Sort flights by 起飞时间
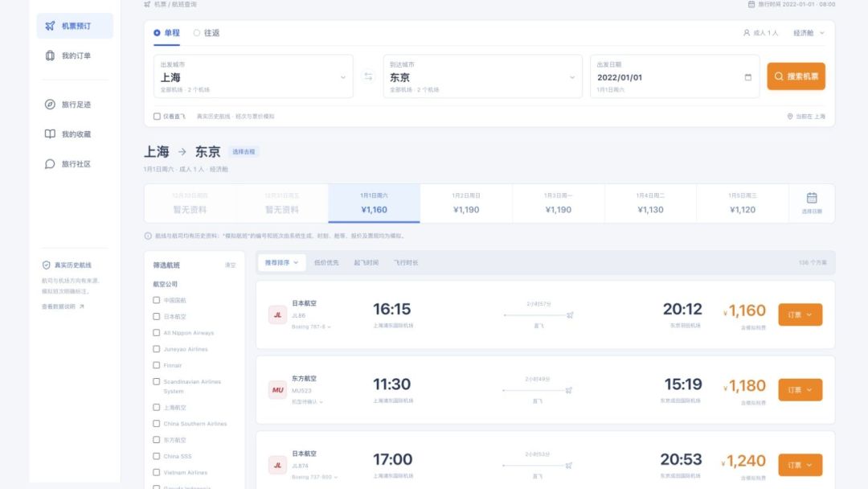Image resolution: width=868 pixels, height=489 pixels. 366,262
